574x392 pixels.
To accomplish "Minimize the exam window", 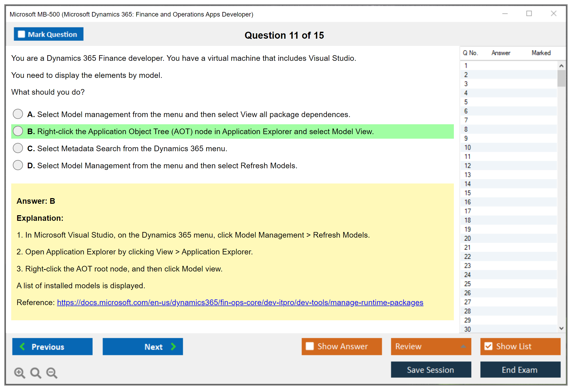I will tap(505, 14).
